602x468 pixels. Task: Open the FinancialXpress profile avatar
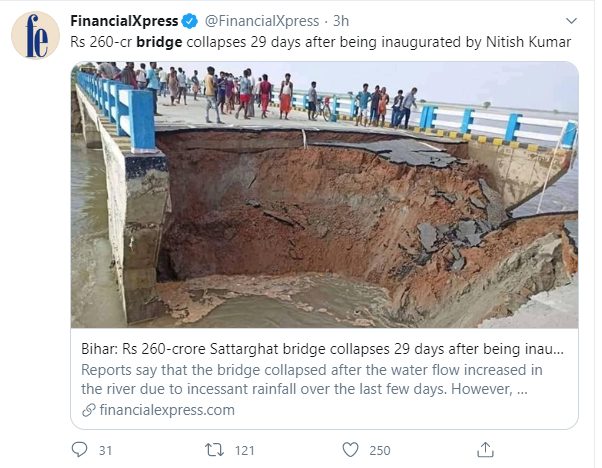pyautogui.click(x=35, y=35)
